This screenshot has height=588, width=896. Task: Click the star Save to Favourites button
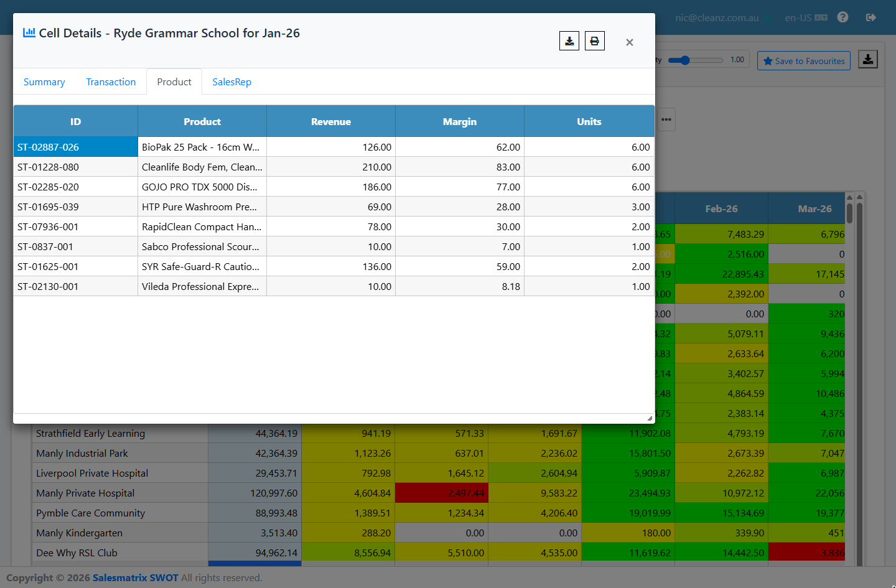(804, 61)
